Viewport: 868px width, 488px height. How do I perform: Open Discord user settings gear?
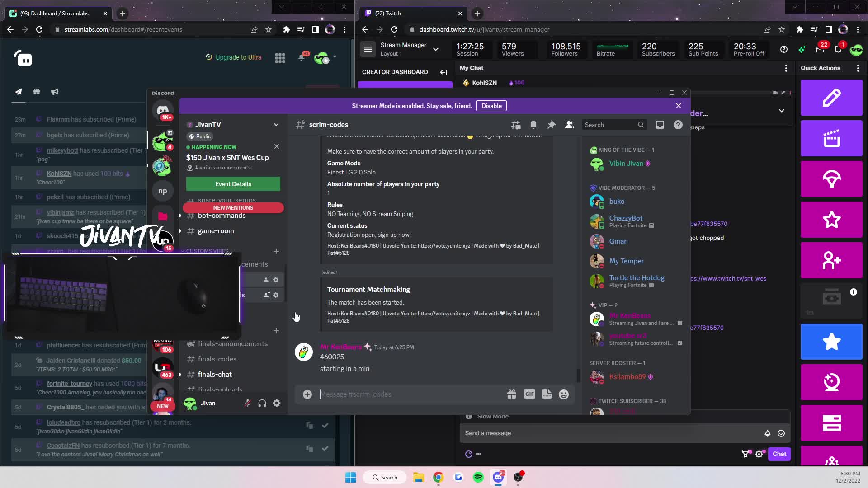277,403
